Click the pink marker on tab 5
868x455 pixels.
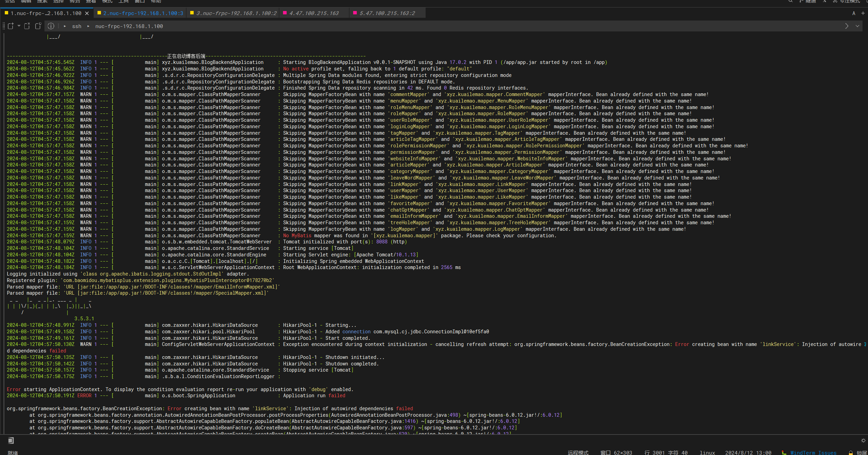pyautogui.click(x=355, y=13)
